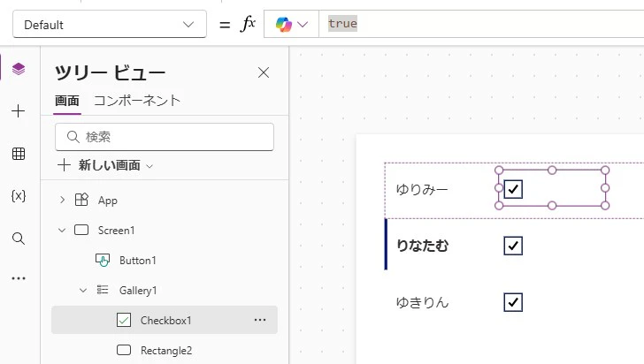This screenshot has width=644, height=364.
Task: Switch to the 画面 tab
Action: click(x=67, y=101)
